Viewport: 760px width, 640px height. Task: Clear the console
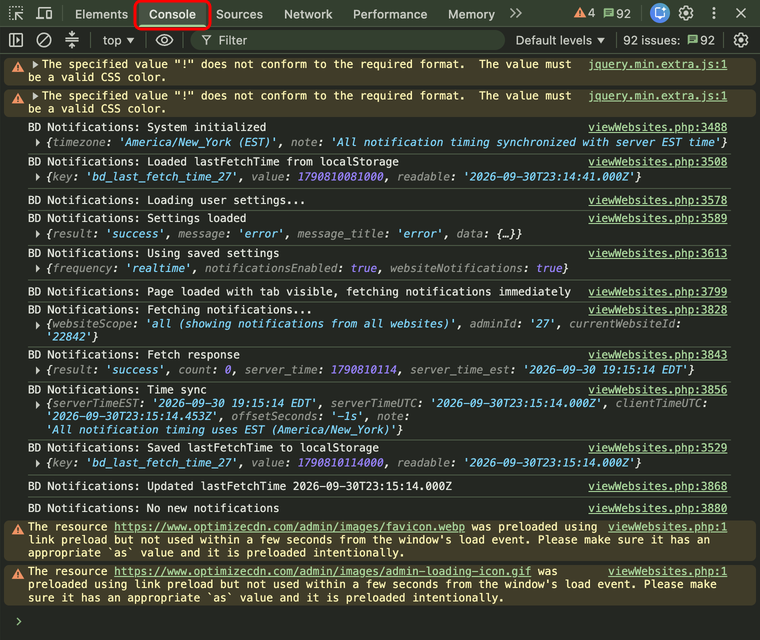(44, 40)
